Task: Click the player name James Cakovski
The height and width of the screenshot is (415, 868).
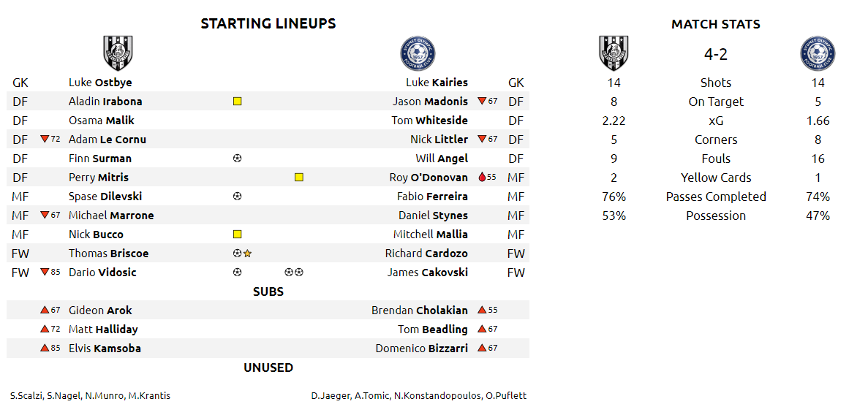Action: coord(427,273)
